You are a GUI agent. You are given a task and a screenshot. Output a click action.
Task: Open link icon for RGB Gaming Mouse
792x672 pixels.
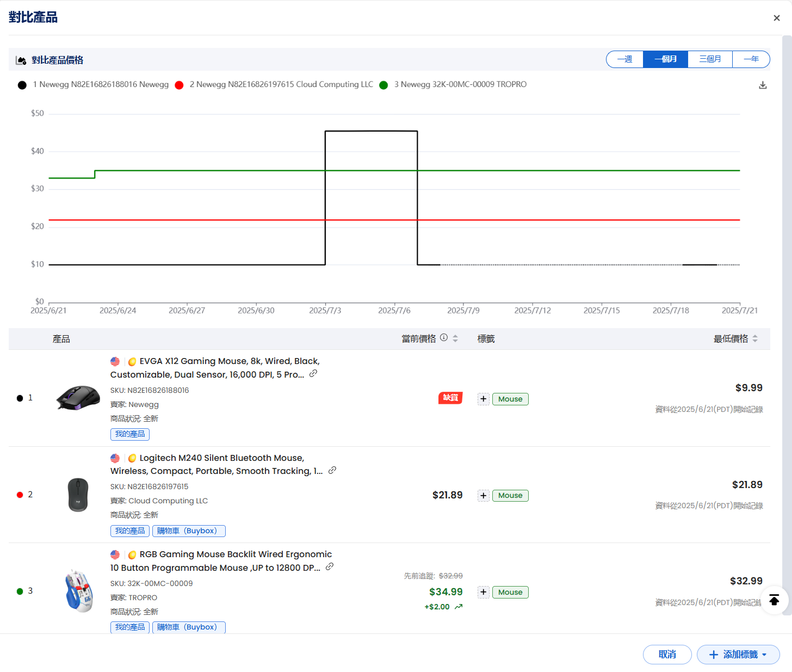coord(330,567)
